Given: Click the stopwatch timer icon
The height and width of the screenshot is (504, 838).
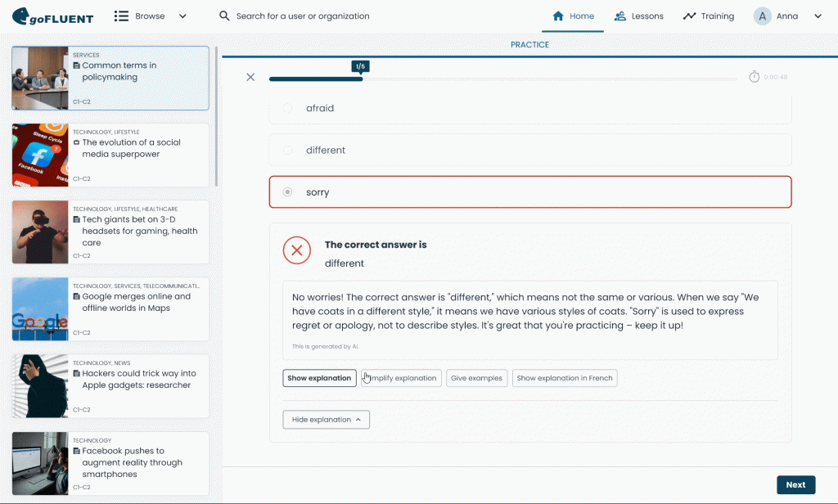Looking at the screenshot, I should tap(754, 77).
